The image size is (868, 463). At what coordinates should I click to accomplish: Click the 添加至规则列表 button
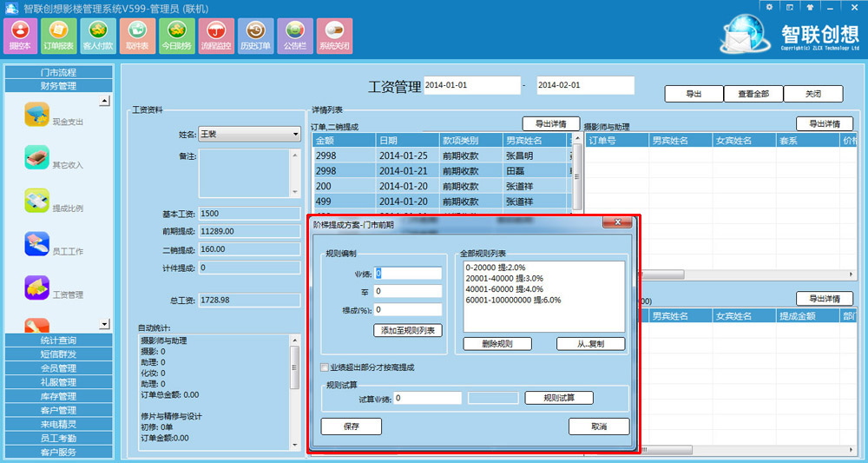(x=408, y=331)
